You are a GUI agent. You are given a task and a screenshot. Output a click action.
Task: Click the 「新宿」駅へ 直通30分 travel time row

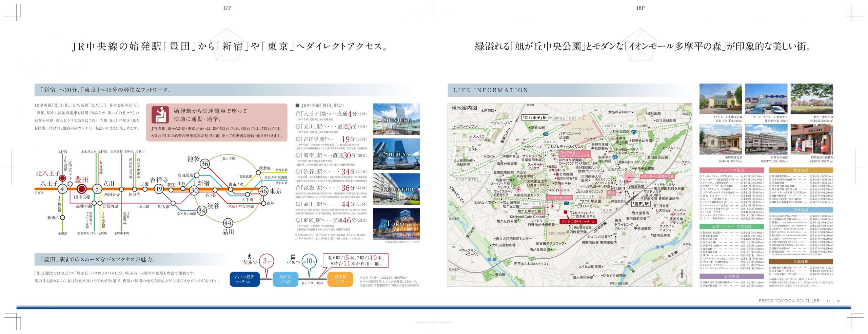(x=331, y=155)
